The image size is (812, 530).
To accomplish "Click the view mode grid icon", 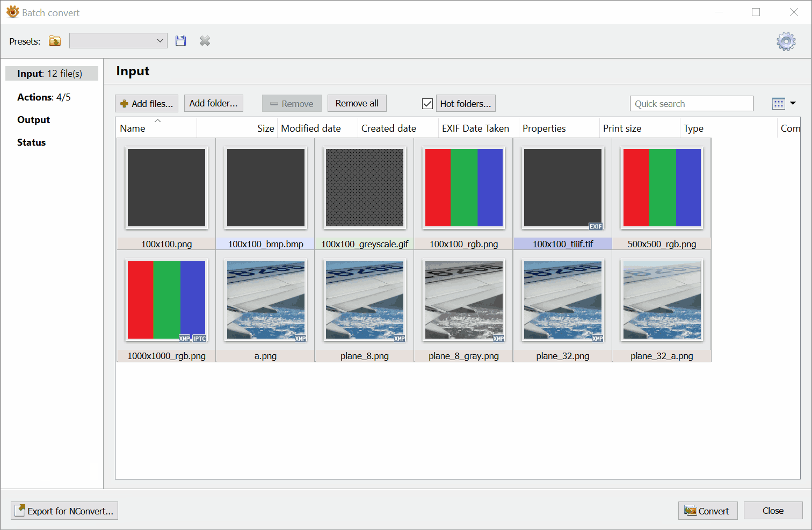I will (x=778, y=104).
